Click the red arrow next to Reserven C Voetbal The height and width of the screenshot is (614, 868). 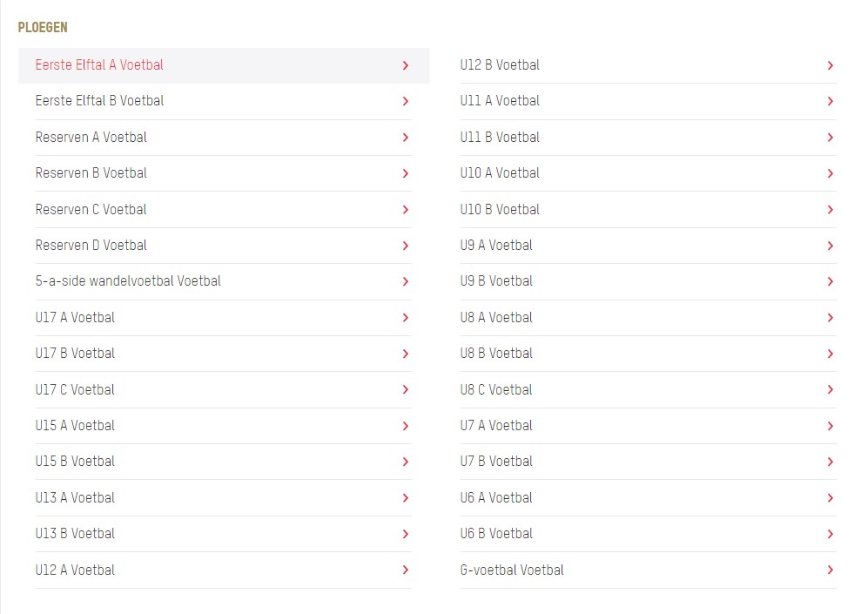pyautogui.click(x=405, y=209)
